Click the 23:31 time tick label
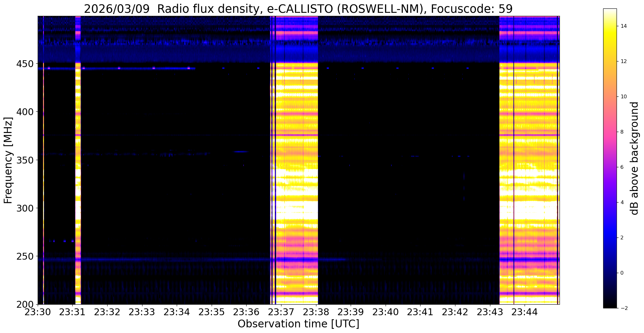Image resolution: width=644 pixels, height=333 pixels. coord(73,312)
